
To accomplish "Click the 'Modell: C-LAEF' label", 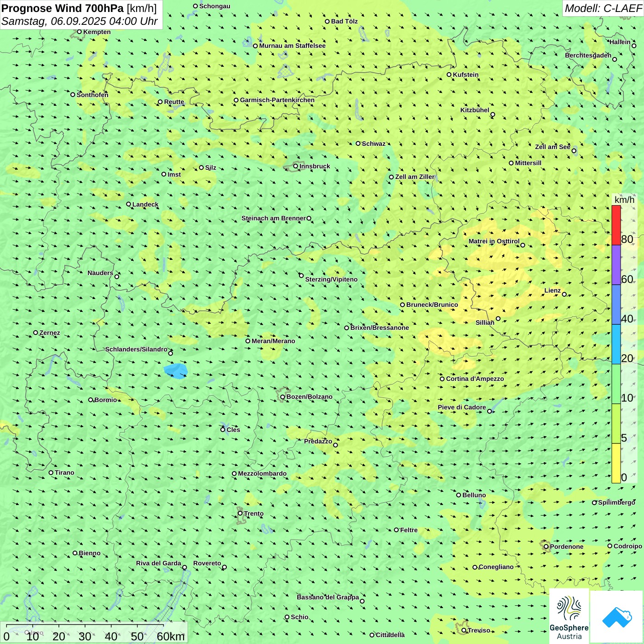I will click(x=603, y=8).
